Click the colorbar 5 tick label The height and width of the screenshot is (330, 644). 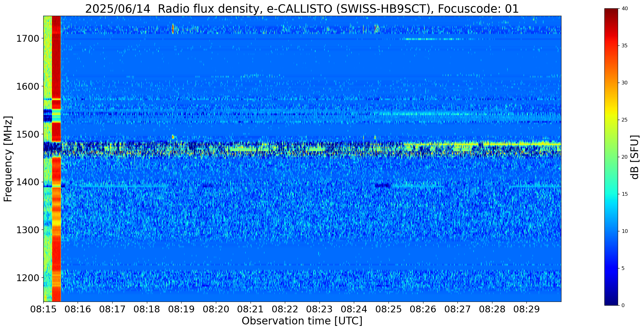click(623, 268)
